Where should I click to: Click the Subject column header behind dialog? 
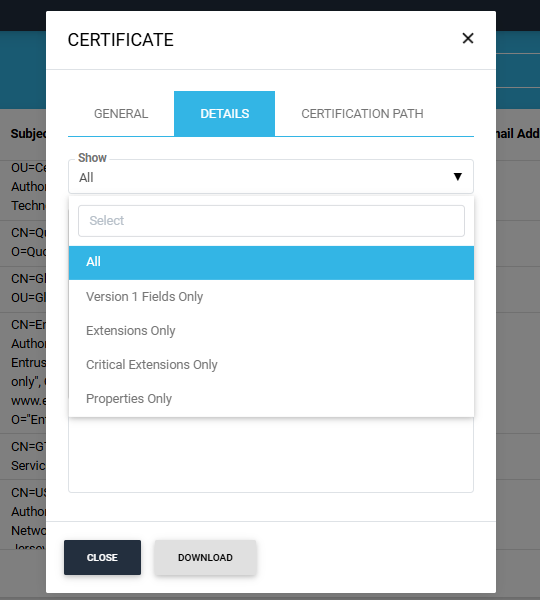28,134
